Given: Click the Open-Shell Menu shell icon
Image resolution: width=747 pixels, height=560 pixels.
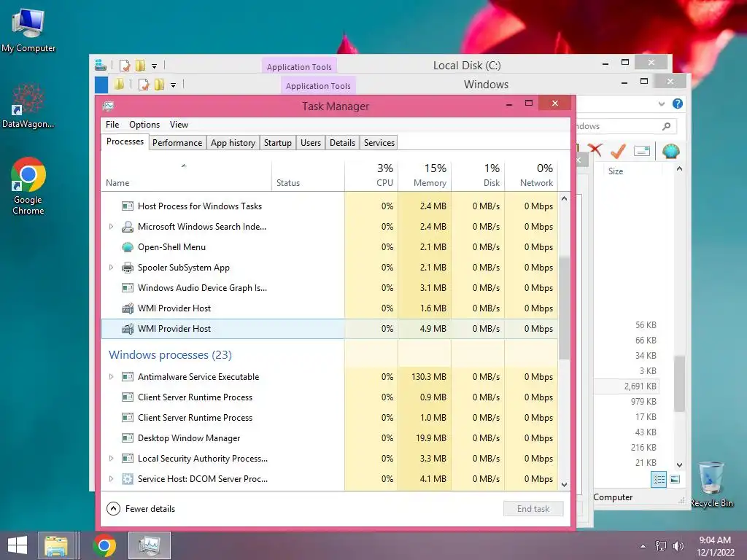Looking at the screenshot, I should coord(127,247).
